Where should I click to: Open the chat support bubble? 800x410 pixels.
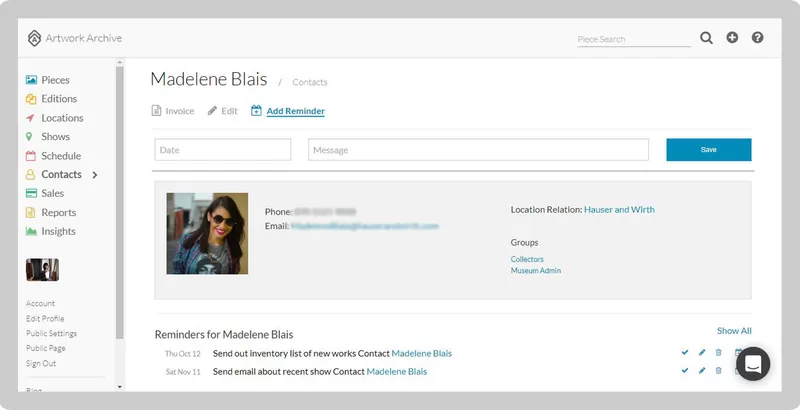click(753, 364)
